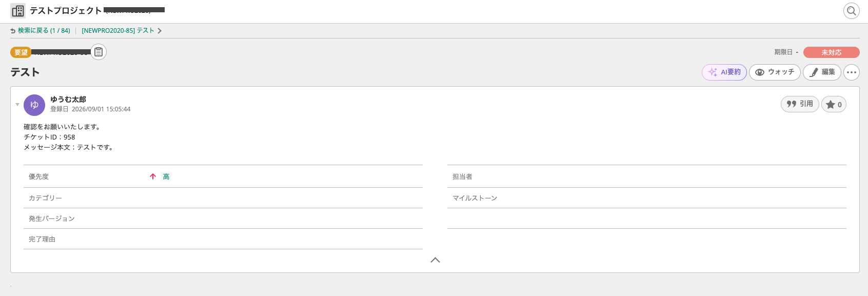868x296 pixels.
Task: Click the ゆ user avatar
Action: [34, 105]
